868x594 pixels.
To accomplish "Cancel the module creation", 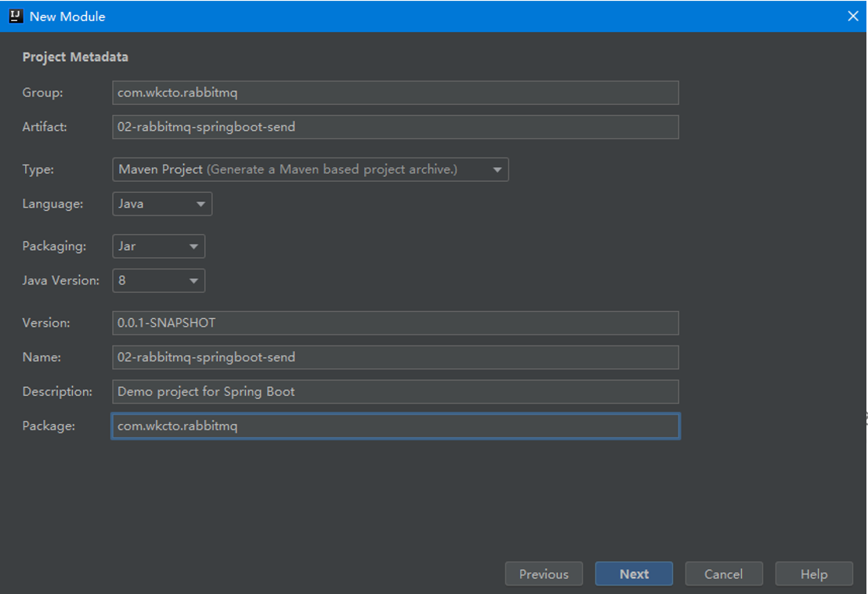I will (x=724, y=574).
